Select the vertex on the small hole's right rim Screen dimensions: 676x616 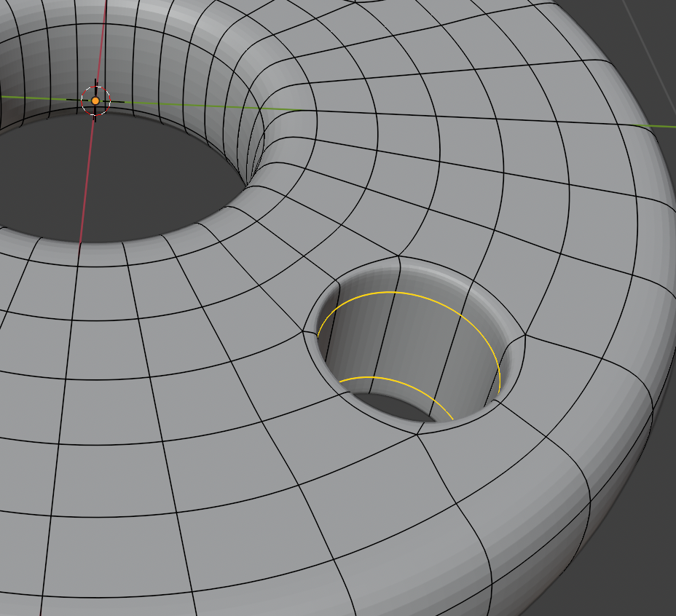525,335
